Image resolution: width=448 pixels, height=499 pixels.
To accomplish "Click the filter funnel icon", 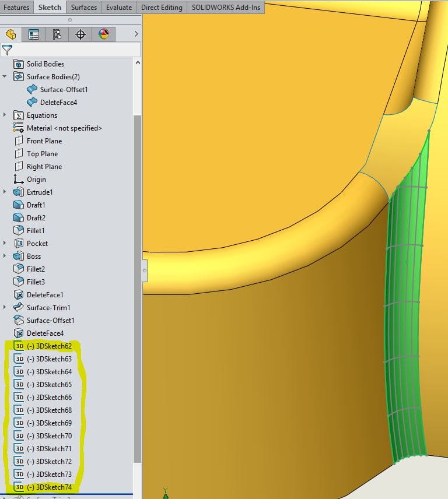I will 8,50.
